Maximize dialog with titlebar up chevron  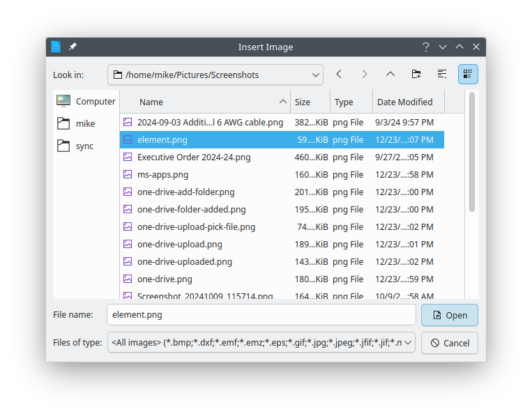point(459,47)
